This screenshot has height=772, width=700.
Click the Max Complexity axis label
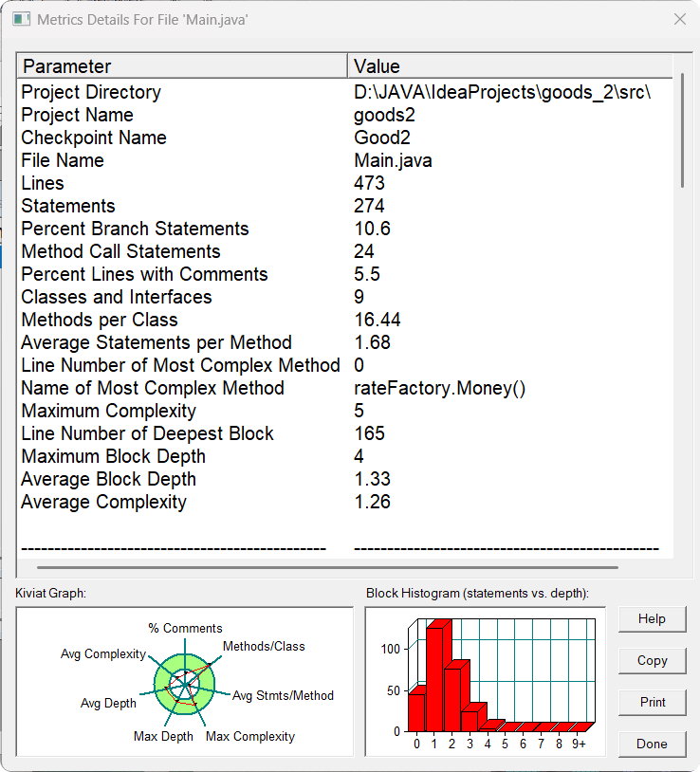coord(250,736)
